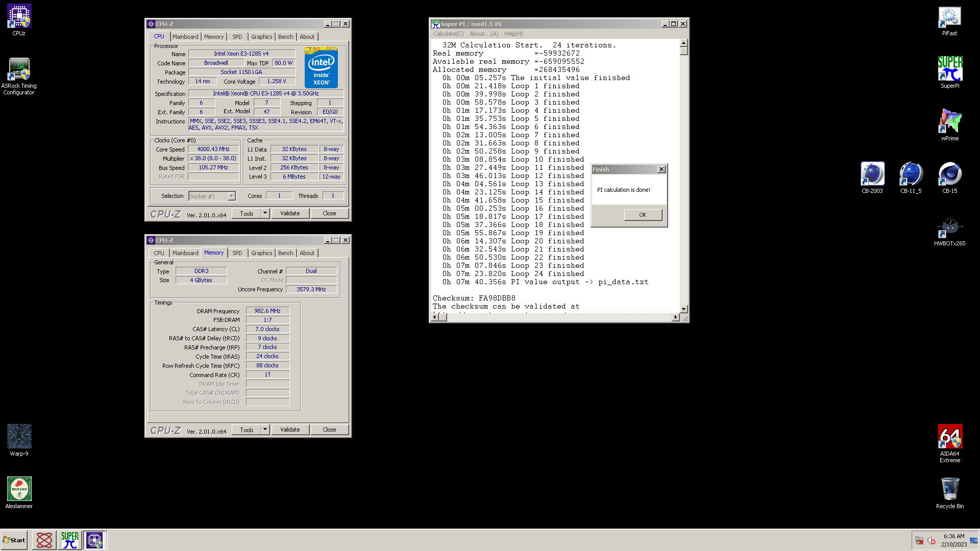Click the Super PI title bar icon
This screenshot has width=980, height=551.
pyautogui.click(x=435, y=24)
